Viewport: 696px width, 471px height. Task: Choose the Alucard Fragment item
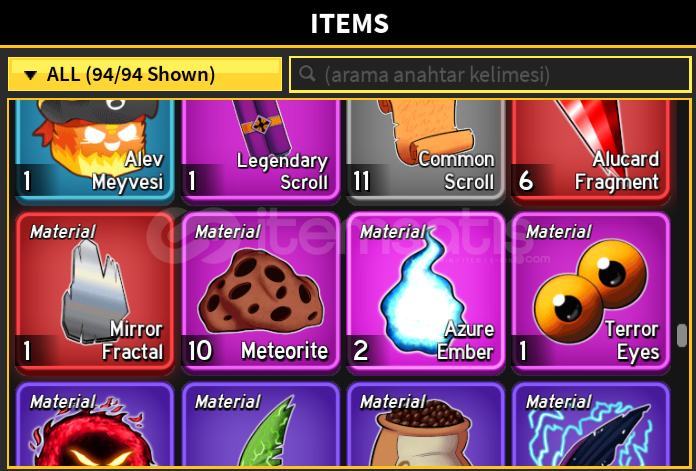click(x=591, y=151)
